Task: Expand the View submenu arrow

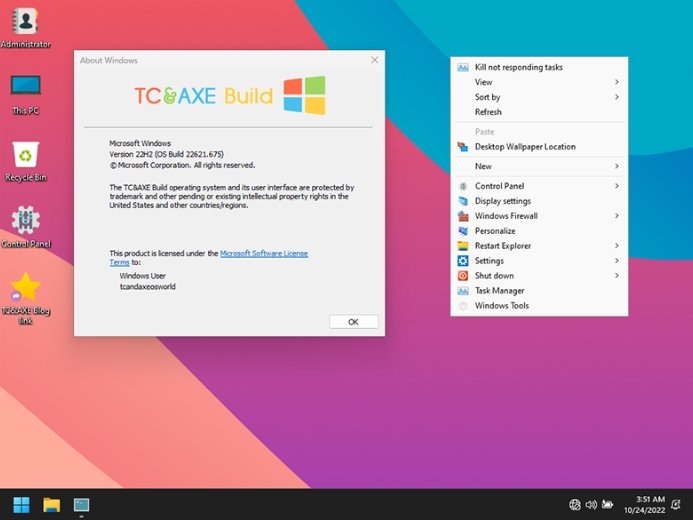Action: [617, 82]
